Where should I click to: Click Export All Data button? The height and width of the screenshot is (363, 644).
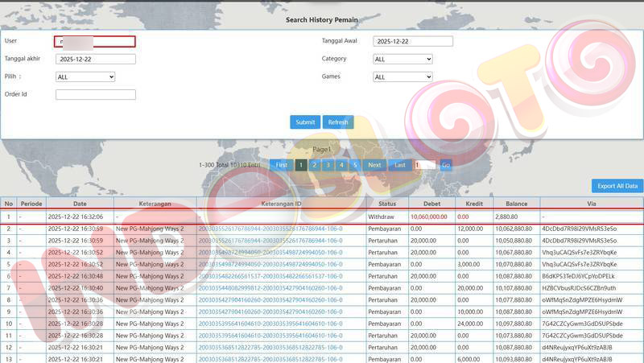coord(617,186)
